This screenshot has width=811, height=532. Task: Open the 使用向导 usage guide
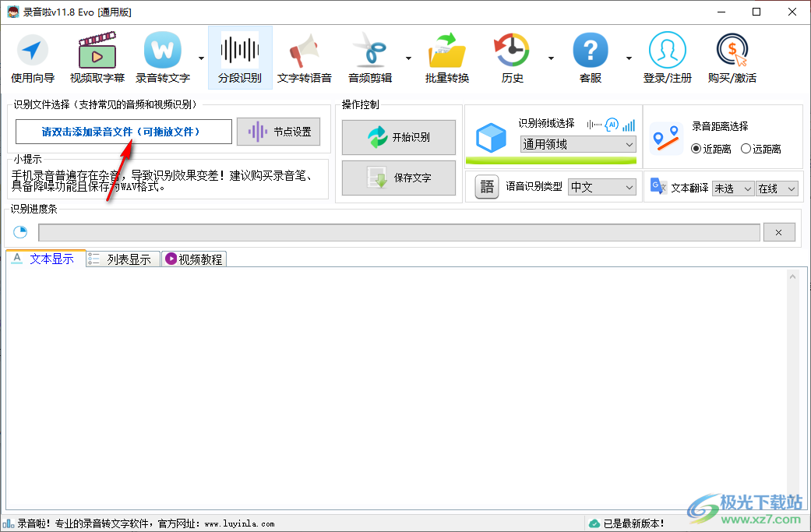pyautogui.click(x=33, y=58)
